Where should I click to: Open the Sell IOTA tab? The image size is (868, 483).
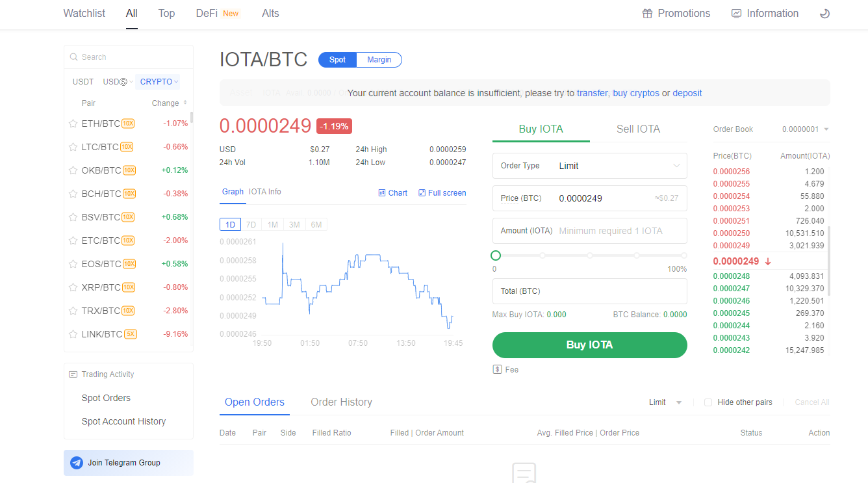tap(638, 129)
